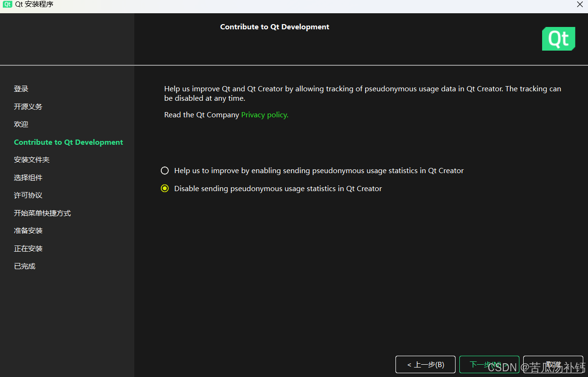The image size is (588, 377).
Task: Click 'Read the Qt Company' text
Action: pos(202,115)
